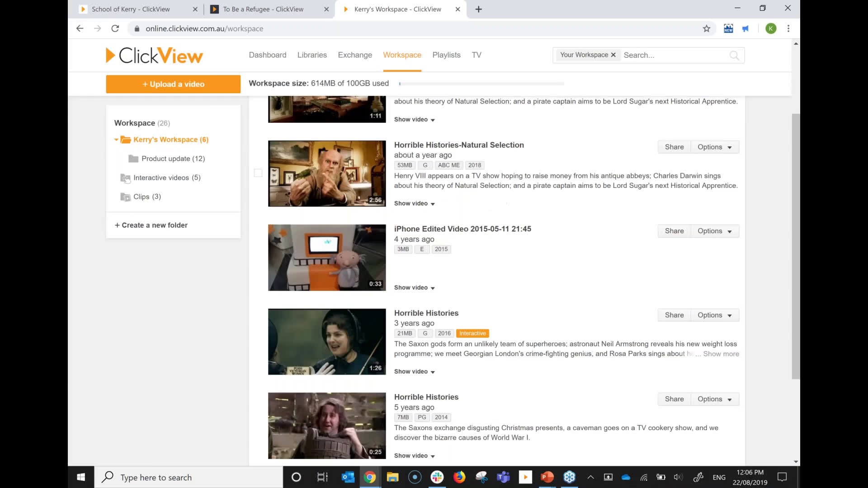Click the page vertical scrollbar
The width and height of the screenshot is (868, 488).
click(796, 246)
